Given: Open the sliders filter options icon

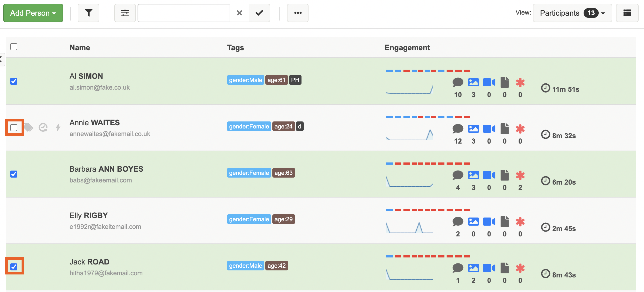Looking at the screenshot, I should coord(125,13).
